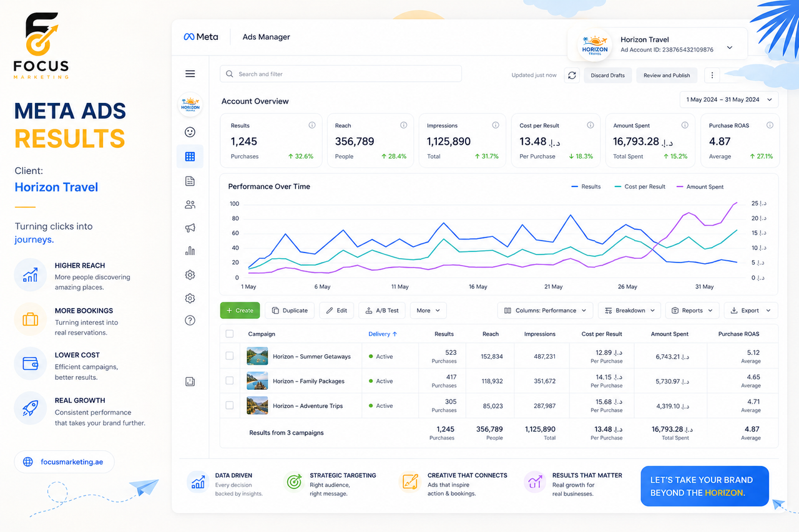Click the search magnifier icon

coord(230,74)
